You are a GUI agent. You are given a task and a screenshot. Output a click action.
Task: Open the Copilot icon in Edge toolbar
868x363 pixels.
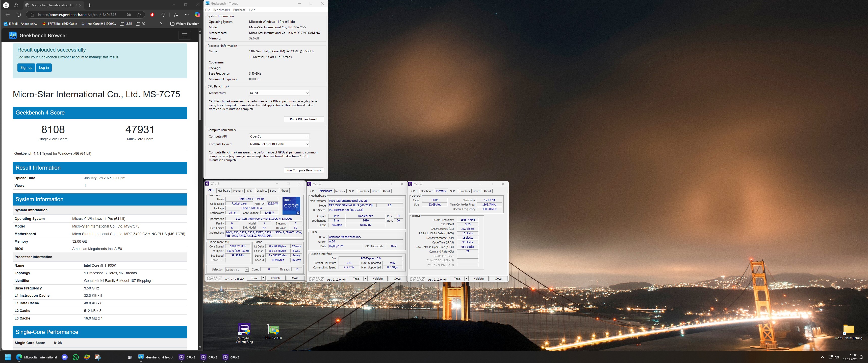(197, 14)
